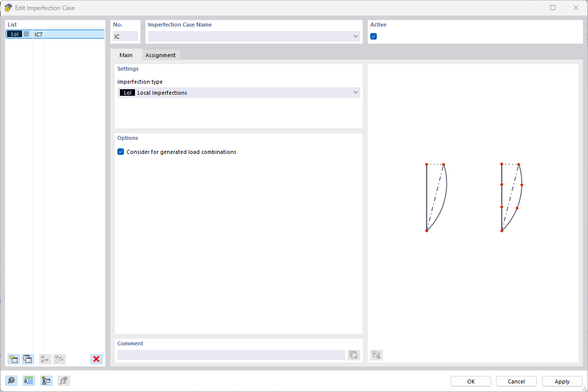Open the Imperfection type dropdown

(x=238, y=93)
